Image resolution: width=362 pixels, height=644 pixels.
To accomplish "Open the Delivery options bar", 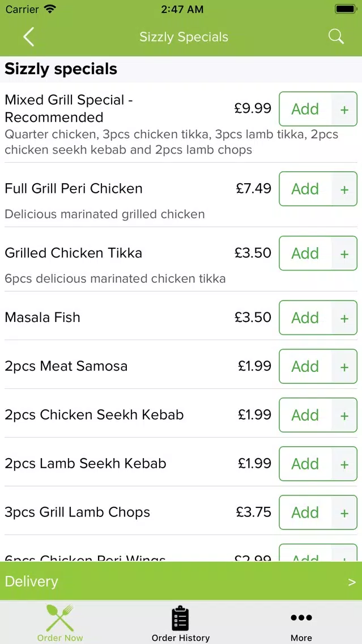I will point(181,581).
